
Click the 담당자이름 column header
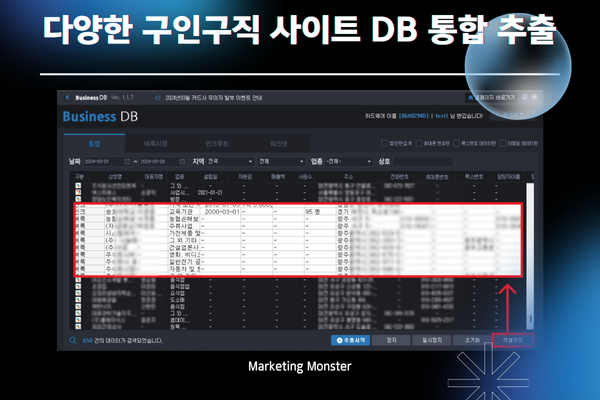click(509, 177)
